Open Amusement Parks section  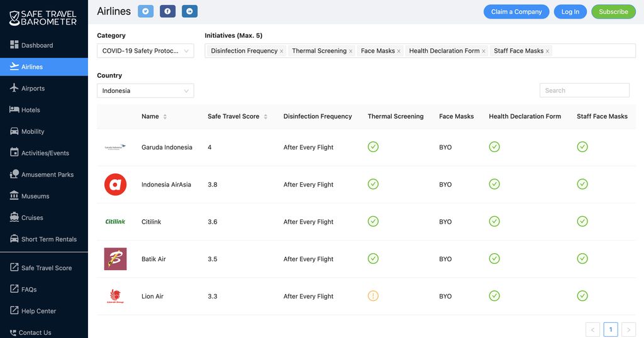click(44, 174)
